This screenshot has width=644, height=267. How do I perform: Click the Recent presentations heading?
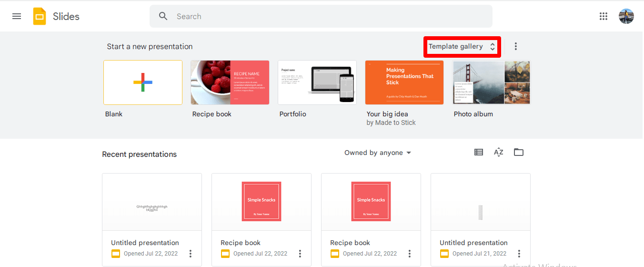click(x=140, y=154)
